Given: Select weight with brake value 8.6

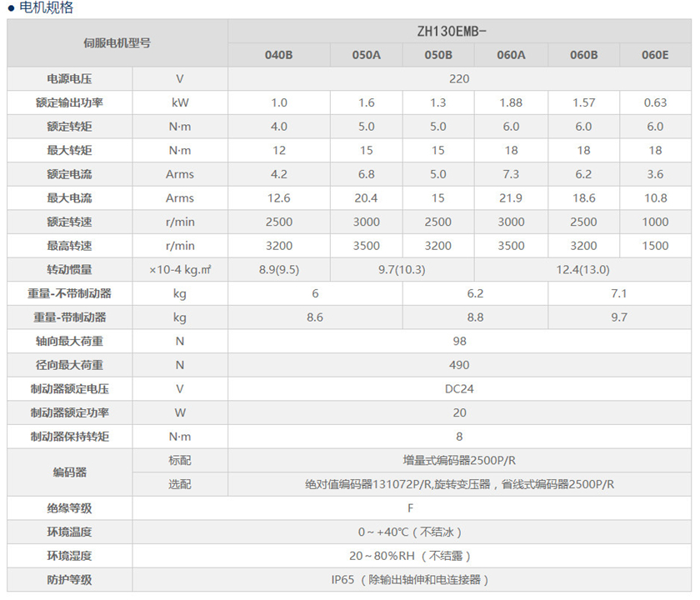Looking at the screenshot, I should point(315,317).
